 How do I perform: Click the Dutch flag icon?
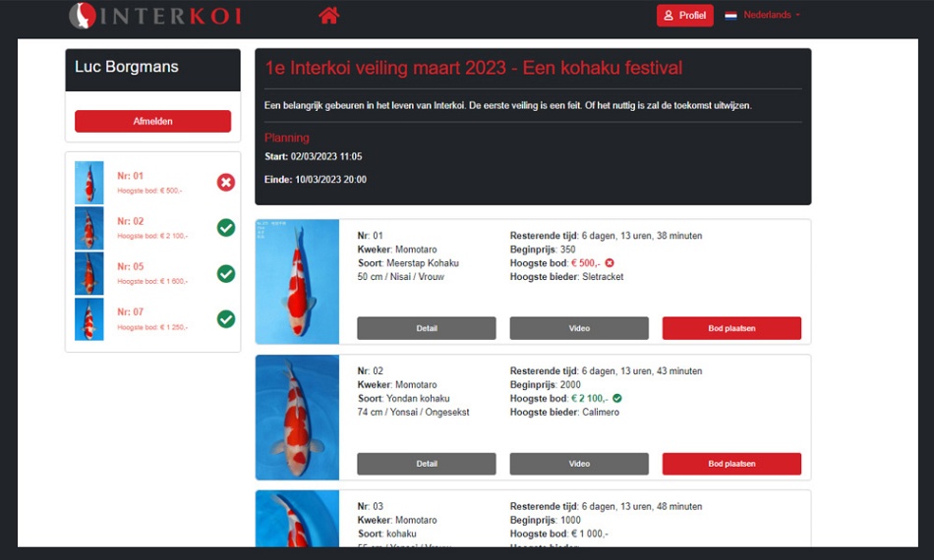click(x=730, y=16)
